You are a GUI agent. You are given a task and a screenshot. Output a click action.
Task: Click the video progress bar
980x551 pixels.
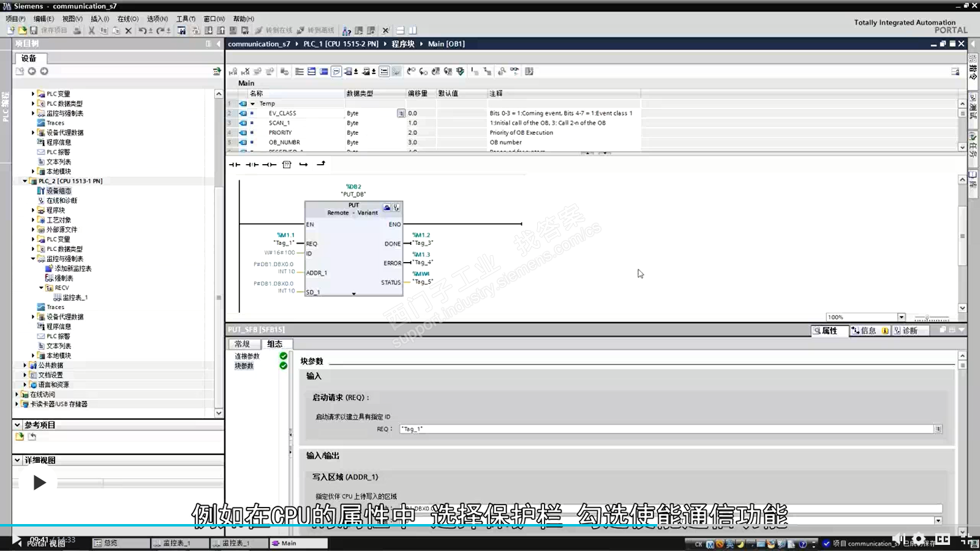coord(490,525)
